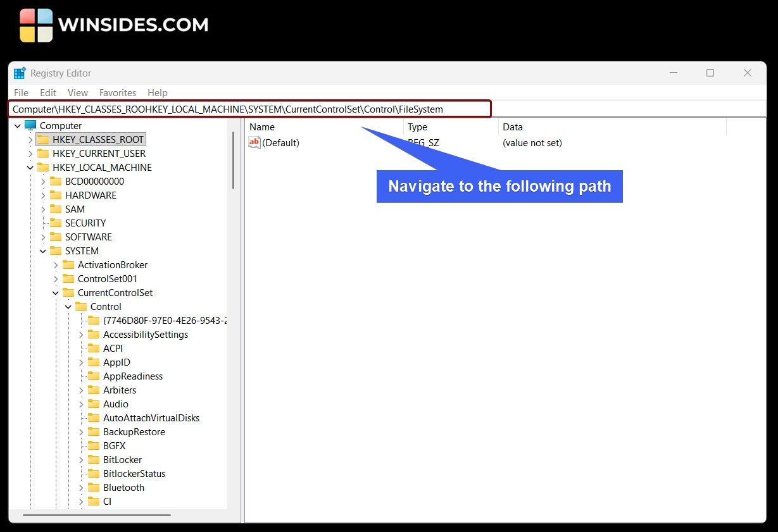
Task: Click the BitLocker folder icon
Action: 94,460
